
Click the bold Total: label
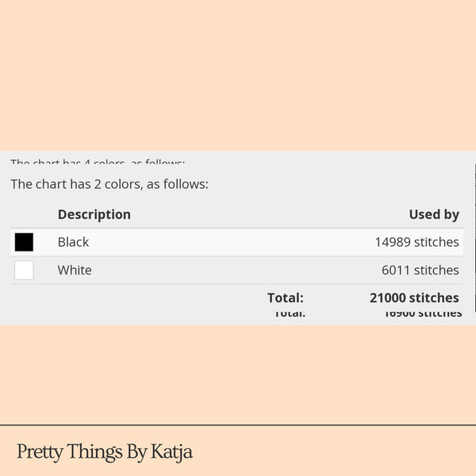[286, 297]
